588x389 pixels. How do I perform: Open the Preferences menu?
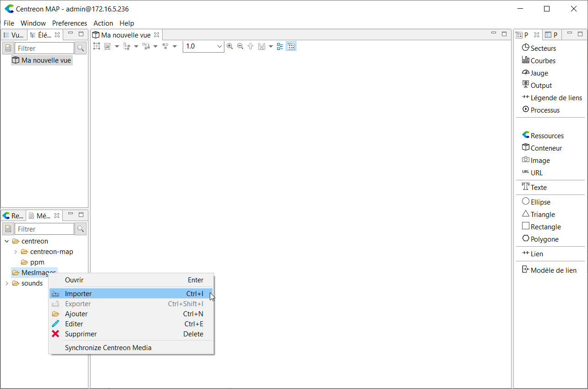69,23
